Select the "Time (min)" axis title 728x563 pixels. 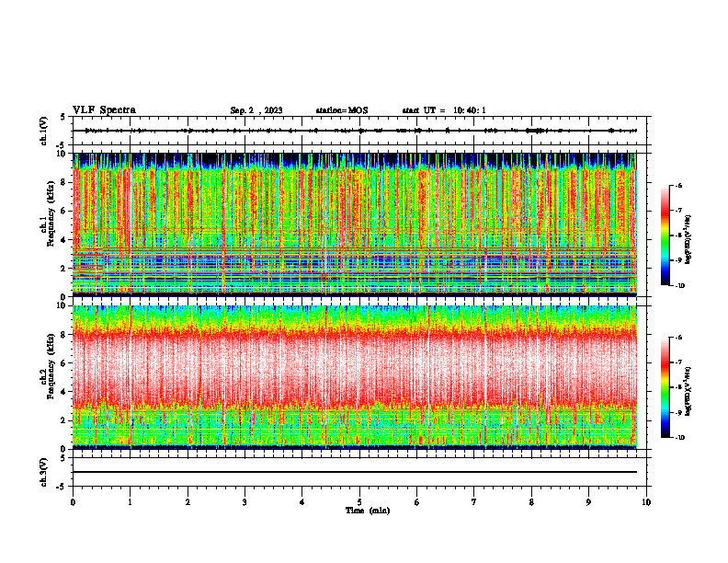pyautogui.click(x=368, y=511)
